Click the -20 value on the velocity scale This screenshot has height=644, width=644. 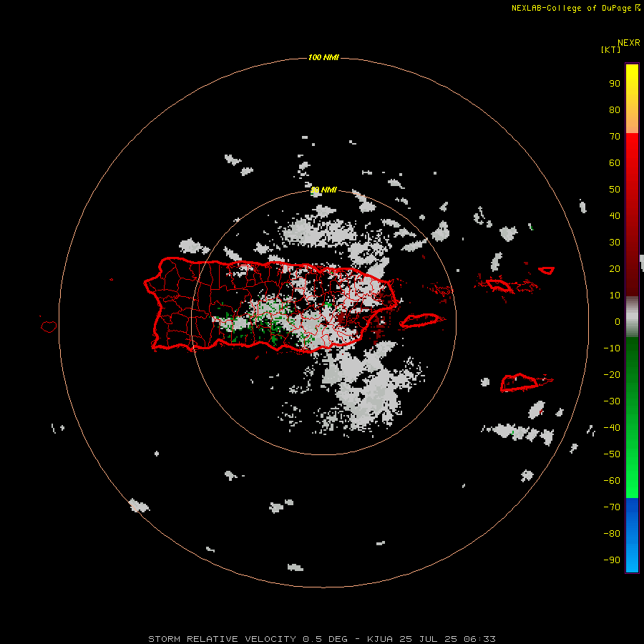pos(612,375)
